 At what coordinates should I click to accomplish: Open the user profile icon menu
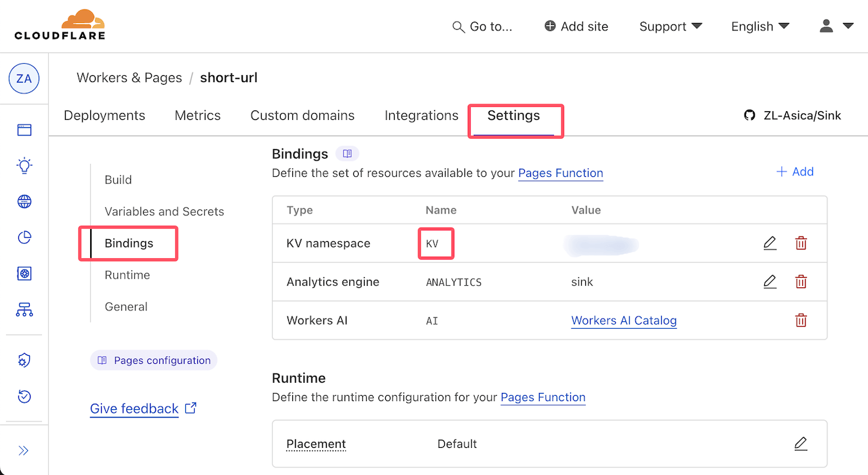point(836,26)
